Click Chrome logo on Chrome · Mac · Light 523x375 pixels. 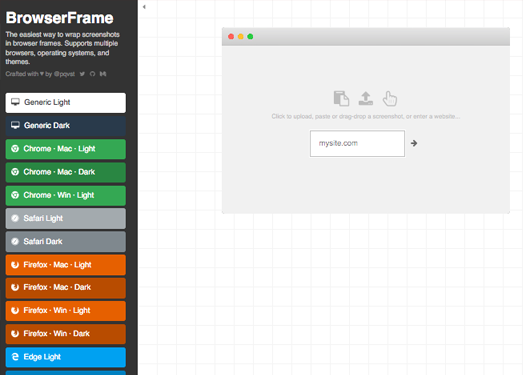(15, 149)
